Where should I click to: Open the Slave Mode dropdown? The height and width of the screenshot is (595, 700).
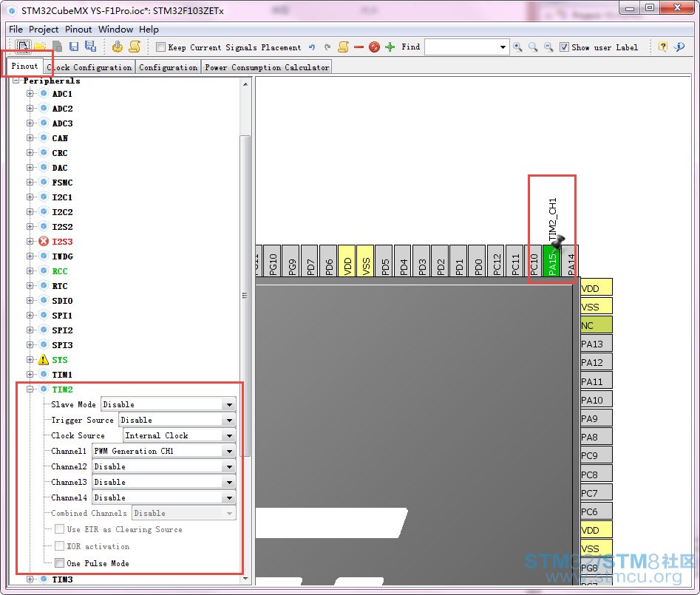[229, 404]
